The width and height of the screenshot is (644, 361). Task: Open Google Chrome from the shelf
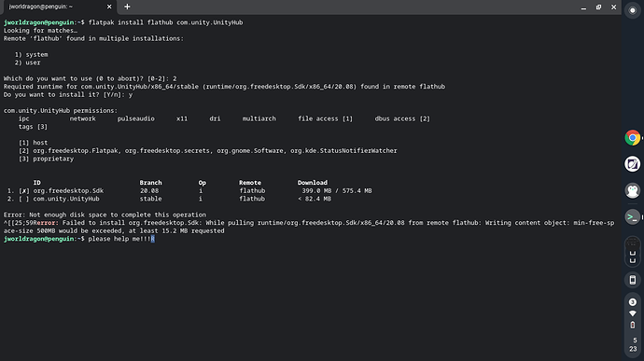(x=633, y=137)
